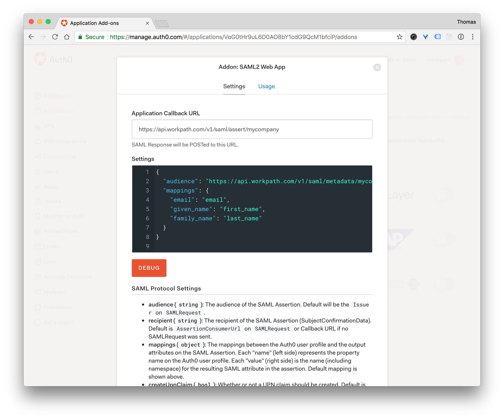Click the SAML Protocol Settings heading
The height and width of the screenshot is (420, 504).
coord(166,288)
